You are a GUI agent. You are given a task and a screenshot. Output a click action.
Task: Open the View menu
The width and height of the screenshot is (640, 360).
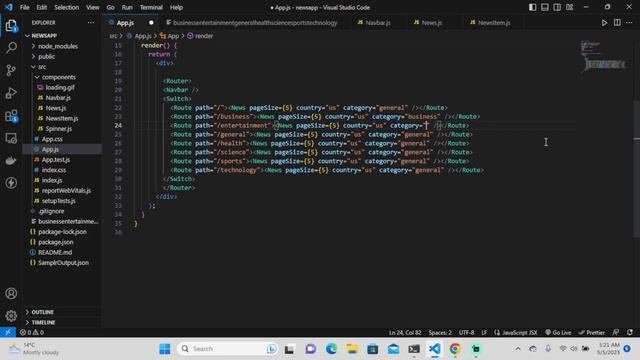93,7
